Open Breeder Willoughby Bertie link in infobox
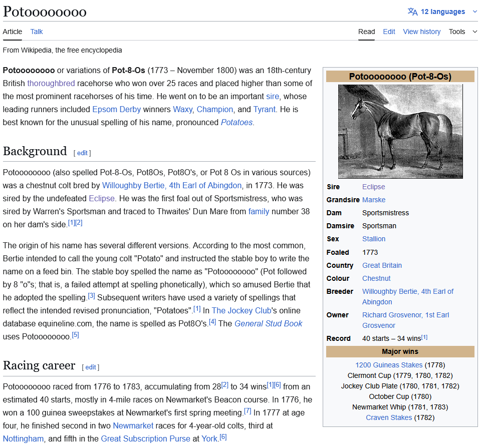Screen dimensions: 480x448 407,297
